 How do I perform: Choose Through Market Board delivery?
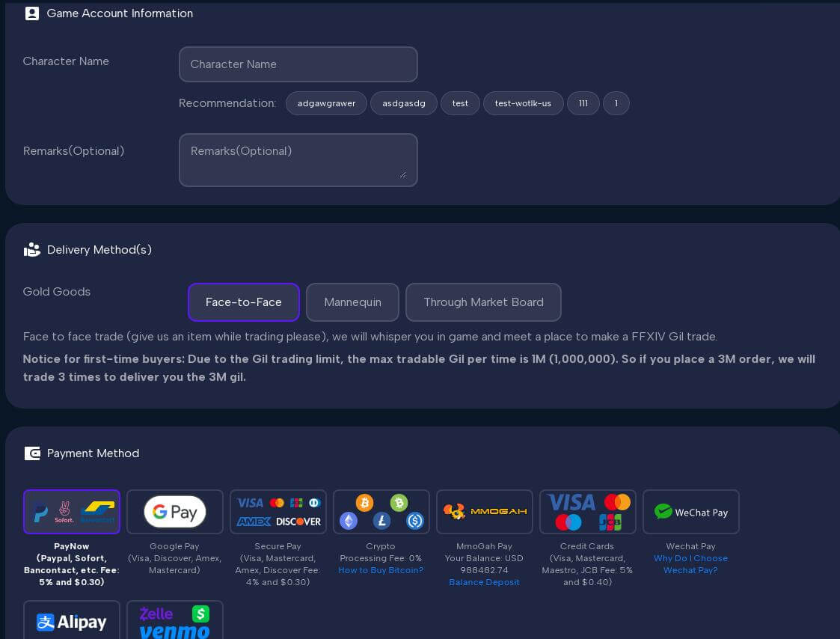pos(483,302)
